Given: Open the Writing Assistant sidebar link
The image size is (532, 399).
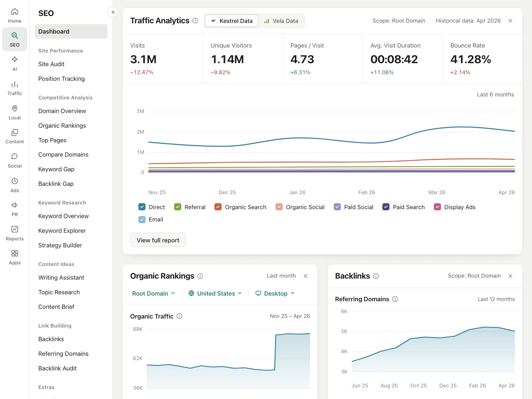Looking at the screenshot, I should click(x=61, y=277).
